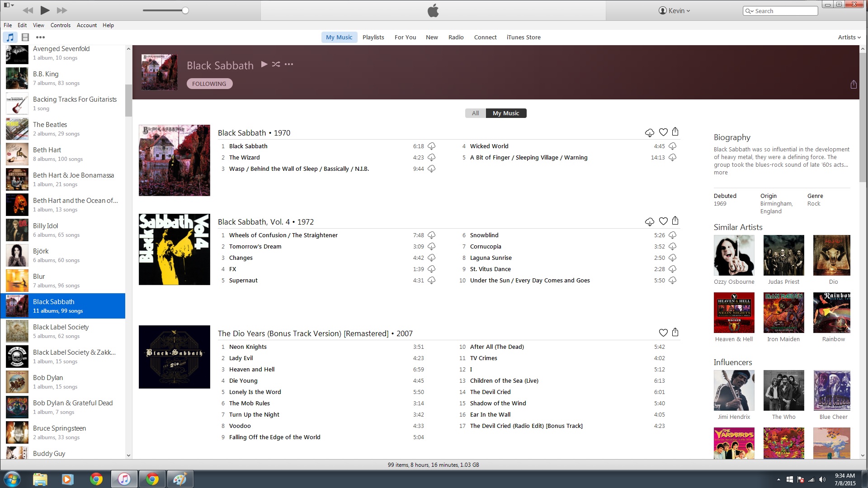Love the Black Sabbath, Vol. 4 album

[x=663, y=221]
